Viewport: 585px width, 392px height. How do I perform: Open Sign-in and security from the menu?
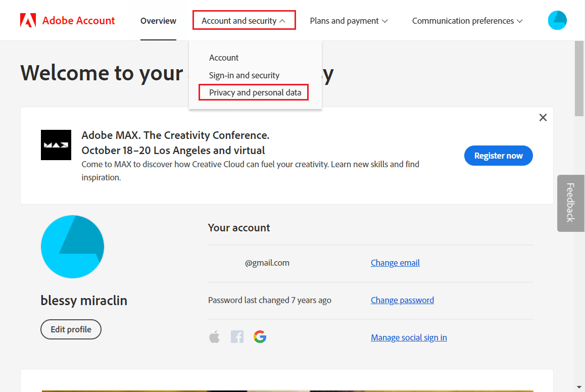[x=244, y=75]
